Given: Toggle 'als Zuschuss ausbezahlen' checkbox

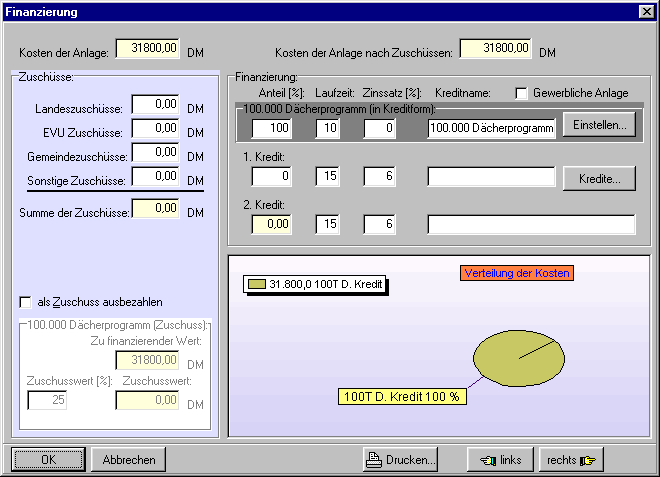Looking at the screenshot, I should pyautogui.click(x=26, y=301).
